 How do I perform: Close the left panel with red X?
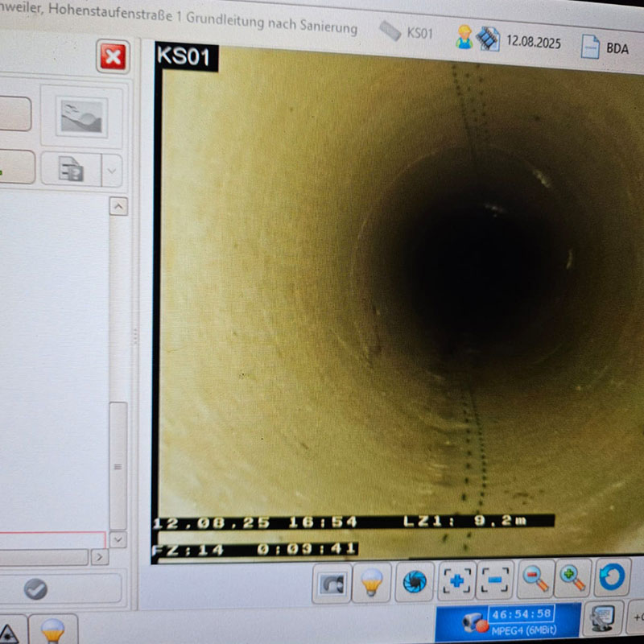113,57
